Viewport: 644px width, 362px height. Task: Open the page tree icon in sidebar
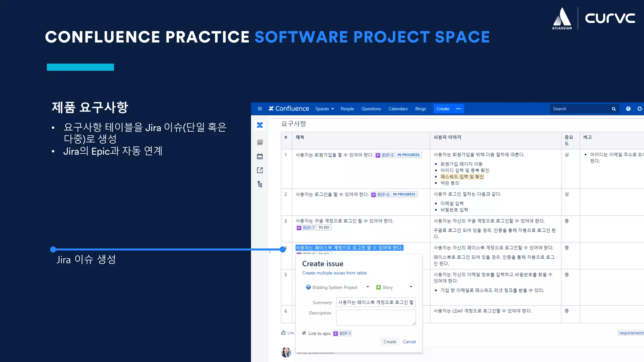pyautogui.click(x=260, y=184)
